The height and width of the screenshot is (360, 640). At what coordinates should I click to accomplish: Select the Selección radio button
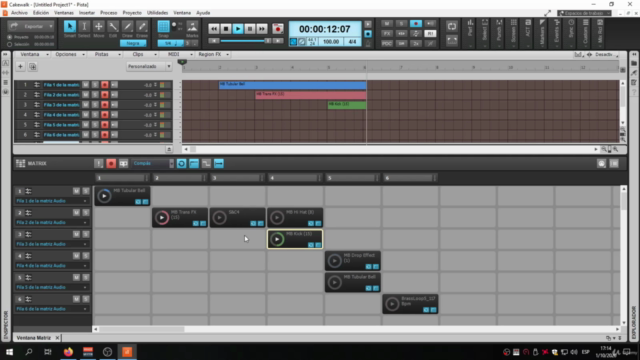click(x=10, y=44)
